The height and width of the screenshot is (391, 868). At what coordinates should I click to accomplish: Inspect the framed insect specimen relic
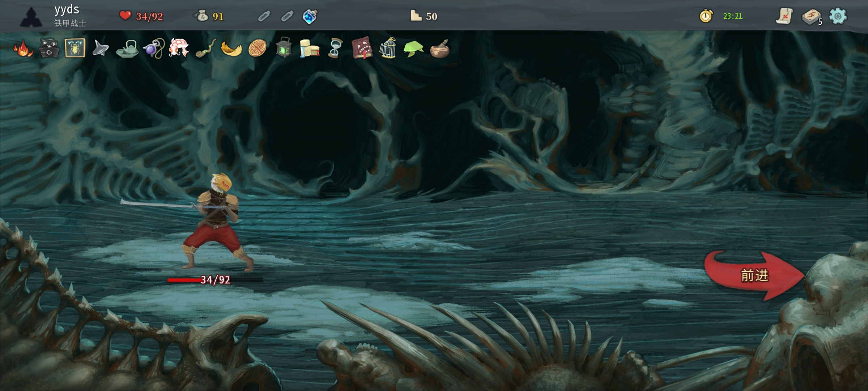tap(75, 48)
